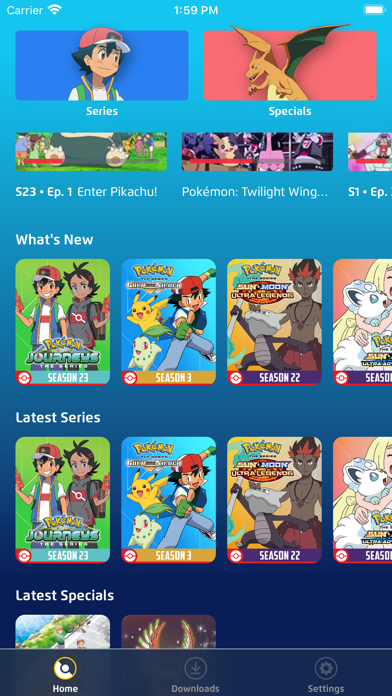392x696 pixels.
Task: Open the Downloads arrow icon
Action: 195,668
